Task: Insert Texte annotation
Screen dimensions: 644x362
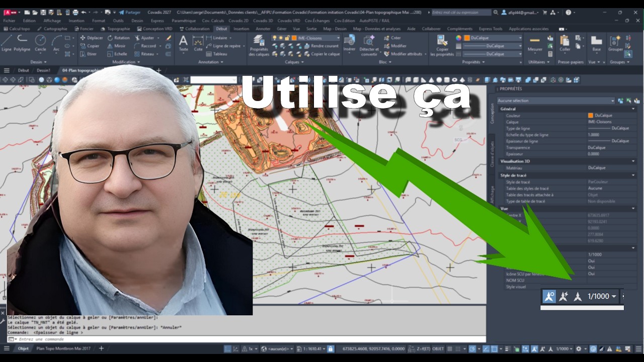Action: pyautogui.click(x=183, y=44)
